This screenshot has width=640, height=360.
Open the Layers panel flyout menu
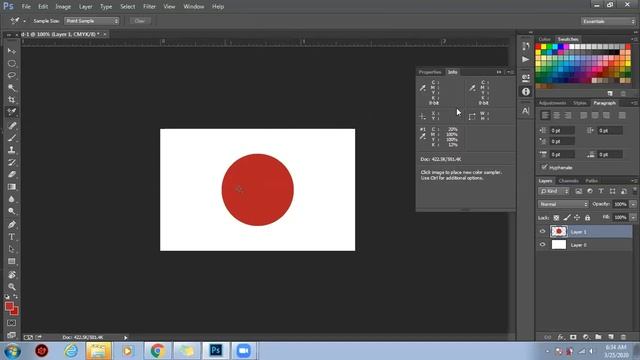[634, 180]
